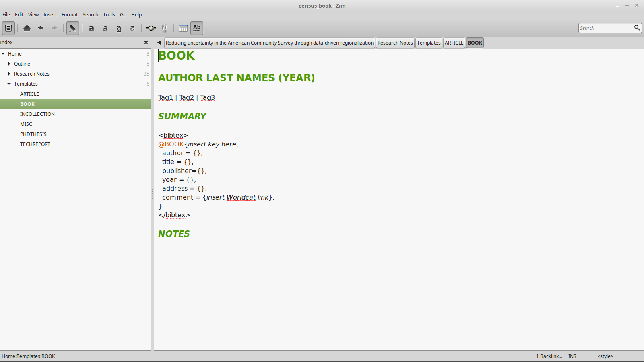Expand the Research Notes tree node
The width and height of the screenshot is (644, 362).
coord(9,74)
